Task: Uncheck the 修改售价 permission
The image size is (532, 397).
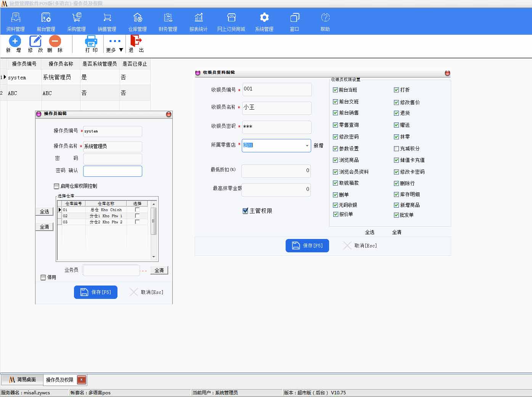Action: pyautogui.click(x=397, y=102)
